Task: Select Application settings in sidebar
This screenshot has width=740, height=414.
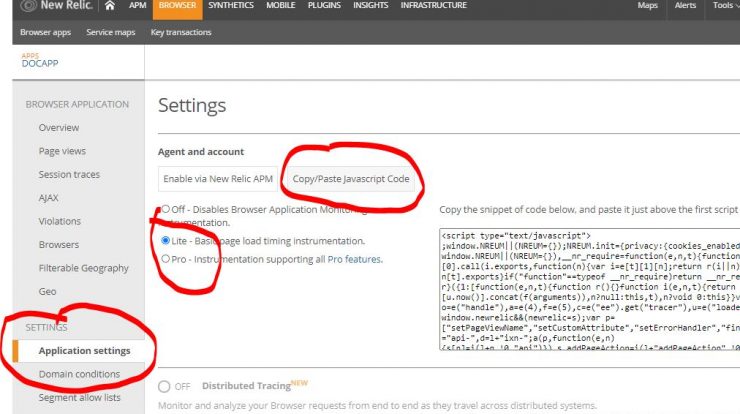Action: click(84, 351)
